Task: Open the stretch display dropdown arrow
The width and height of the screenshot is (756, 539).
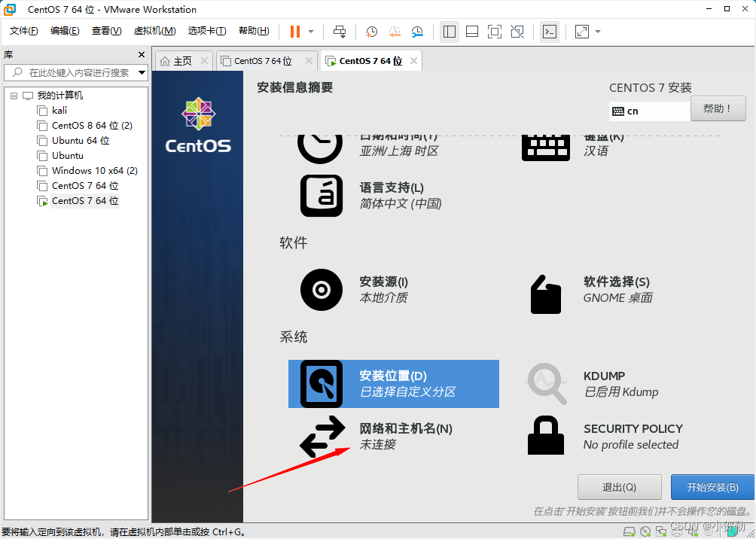Action: 598,32
